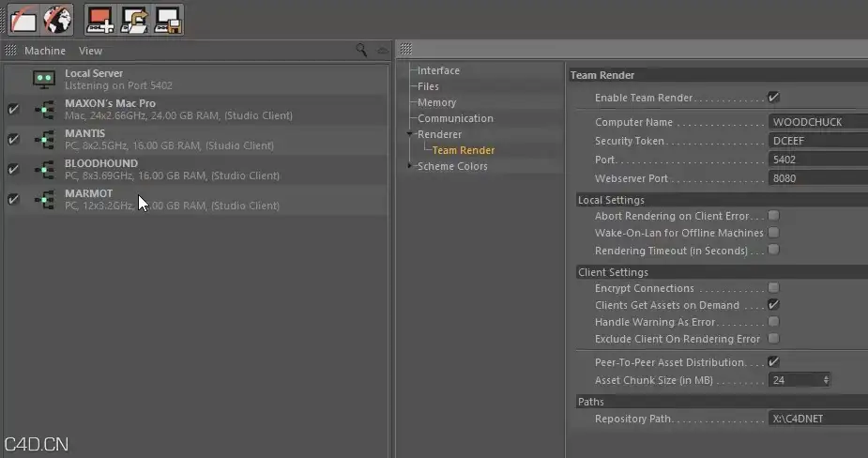Screen dimensions: 868x458
Task: Expand the Scheme Colors tree node
Action: pyautogui.click(x=410, y=165)
